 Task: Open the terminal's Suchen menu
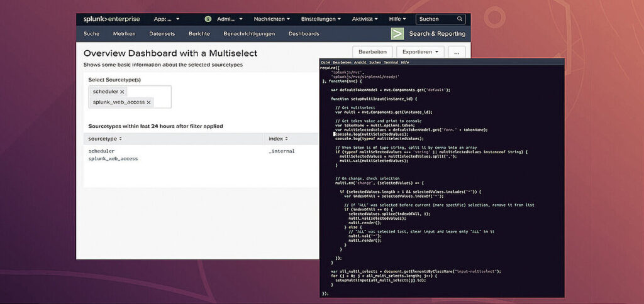pyautogui.click(x=375, y=62)
